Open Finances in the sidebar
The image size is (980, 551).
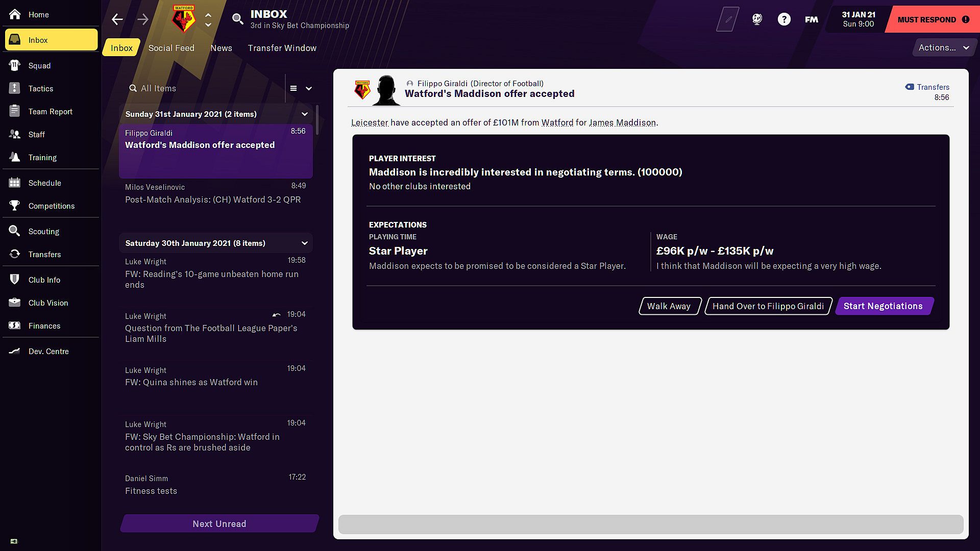coord(44,325)
